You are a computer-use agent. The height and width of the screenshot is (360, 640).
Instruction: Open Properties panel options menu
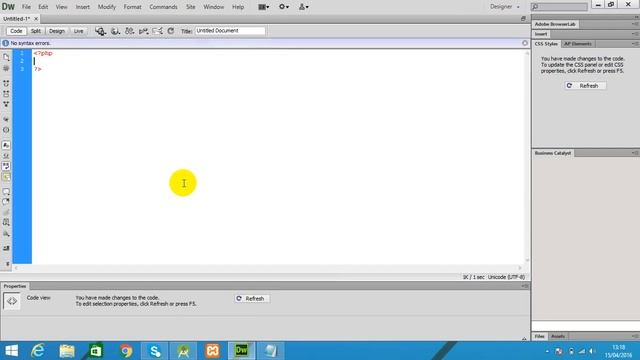click(x=525, y=286)
